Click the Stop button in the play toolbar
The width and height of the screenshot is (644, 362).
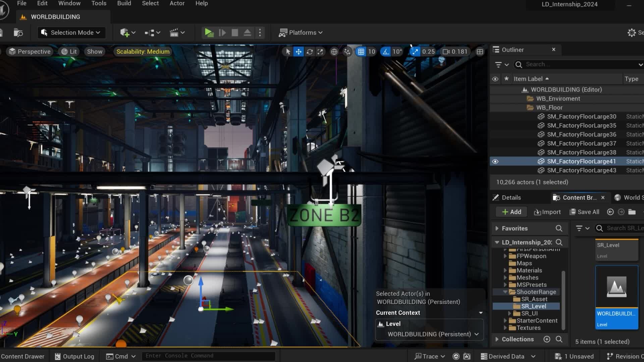coord(235,33)
